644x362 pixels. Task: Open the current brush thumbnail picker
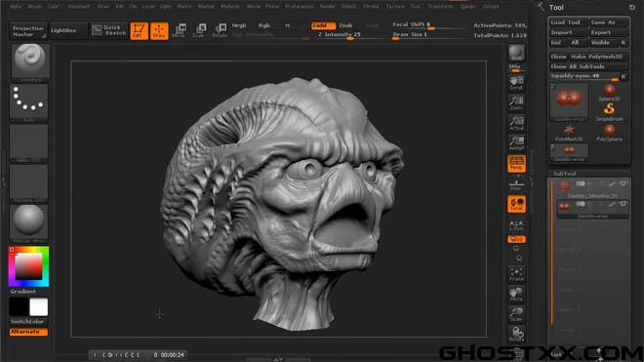(29, 62)
